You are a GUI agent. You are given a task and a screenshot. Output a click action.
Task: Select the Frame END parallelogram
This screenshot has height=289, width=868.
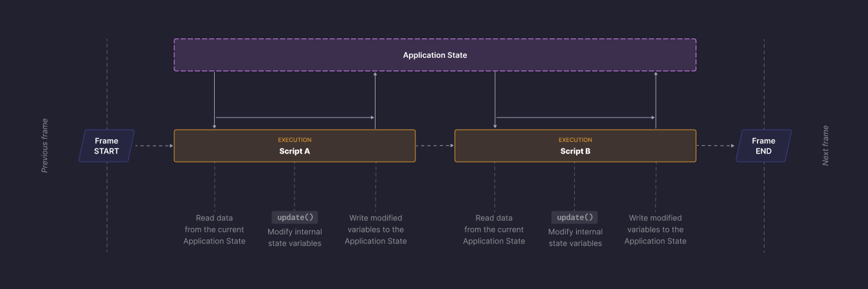point(763,146)
